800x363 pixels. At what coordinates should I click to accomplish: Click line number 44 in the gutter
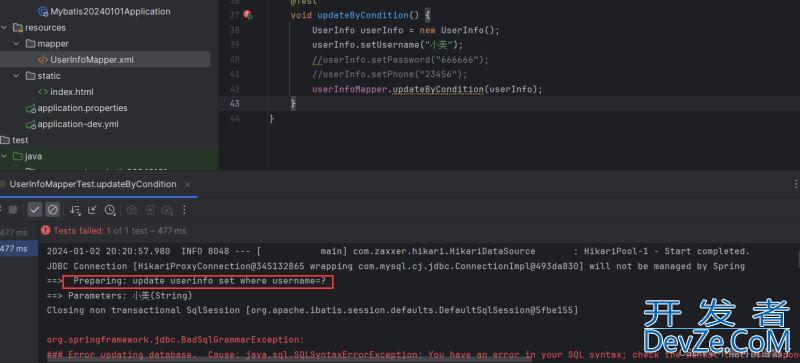coord(234,119)
